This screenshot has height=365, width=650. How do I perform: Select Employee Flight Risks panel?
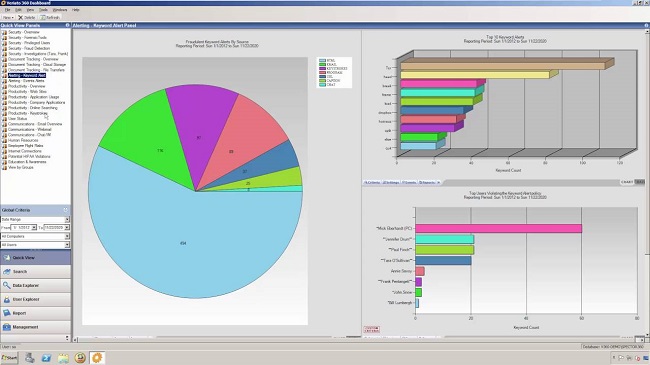pyautogui.click(x=26, y=146)
